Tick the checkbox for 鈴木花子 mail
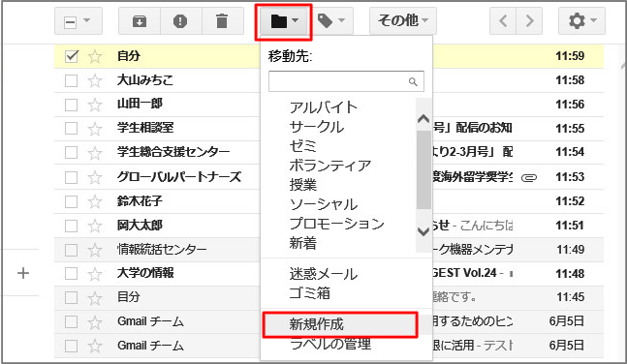 tap(71, 201)
